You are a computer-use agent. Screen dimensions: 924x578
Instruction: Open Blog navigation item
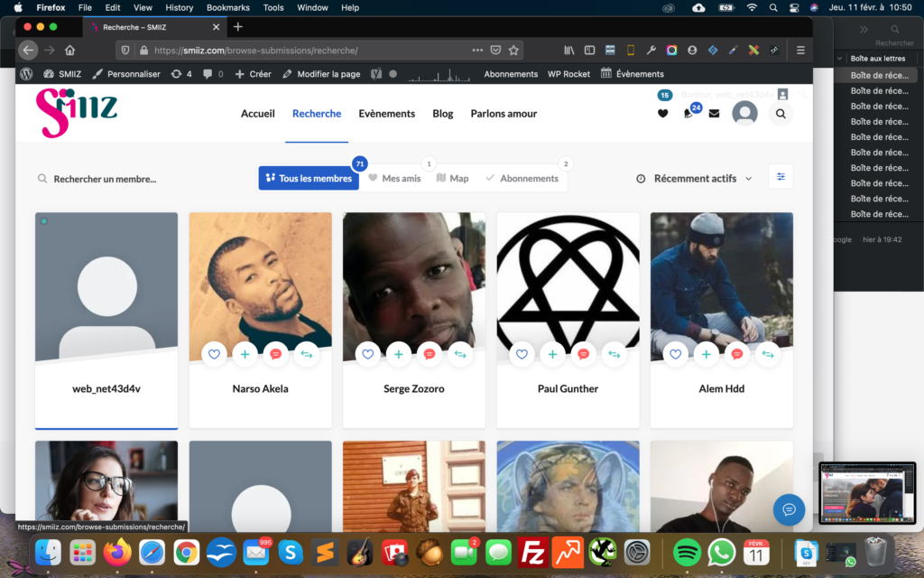tap(442, 113)
